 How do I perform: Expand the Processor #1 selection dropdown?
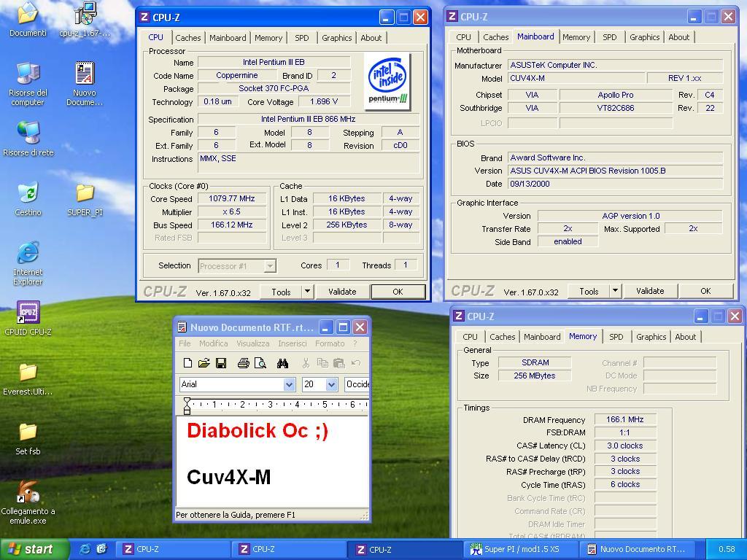click(x=270, y=265)
